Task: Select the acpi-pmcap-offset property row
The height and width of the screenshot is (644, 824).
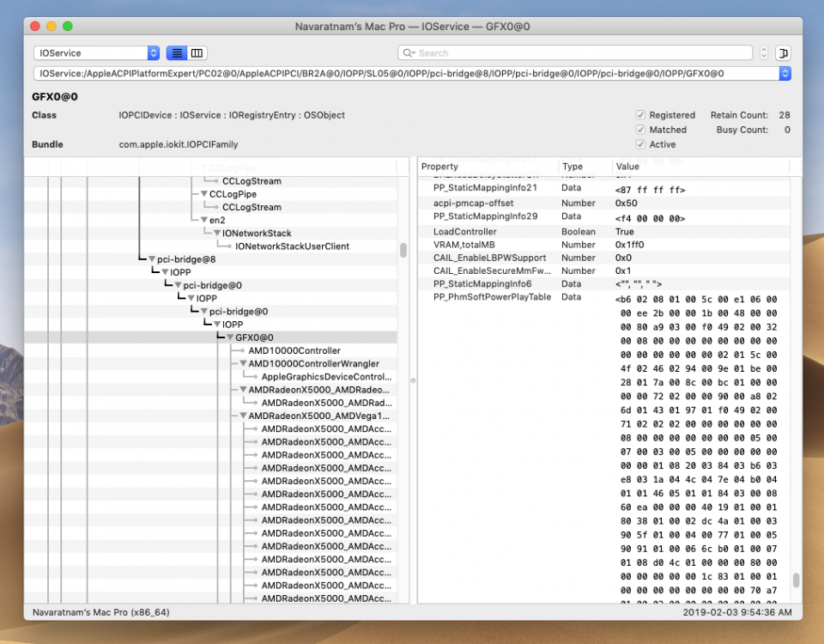Action: pos(604,203)
